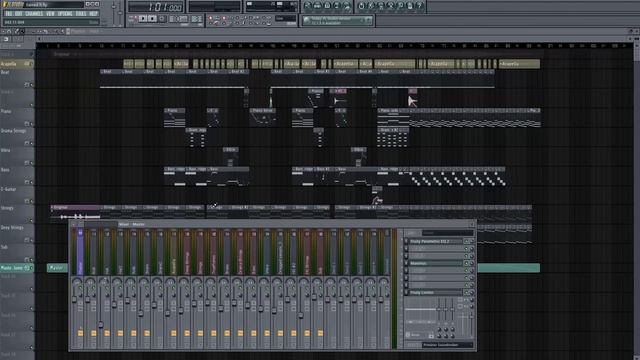Click the song time display
640x360 pixels.
[156, 7]
